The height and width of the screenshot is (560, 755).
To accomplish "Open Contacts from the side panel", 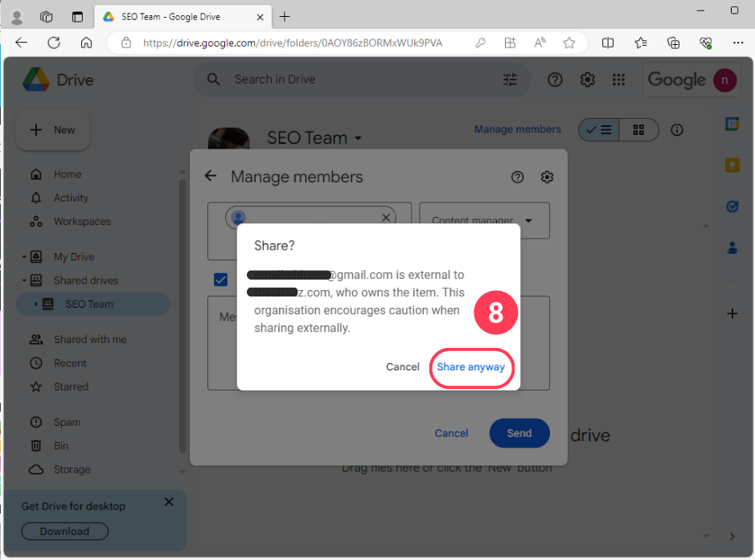I will pos(732,247).
